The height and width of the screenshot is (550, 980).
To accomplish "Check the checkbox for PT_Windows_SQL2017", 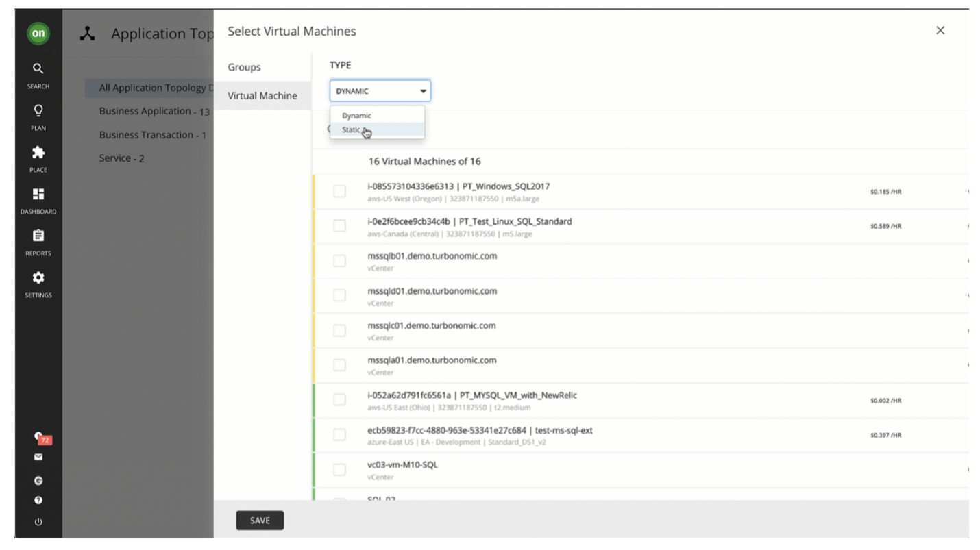I will click(339, 191).
